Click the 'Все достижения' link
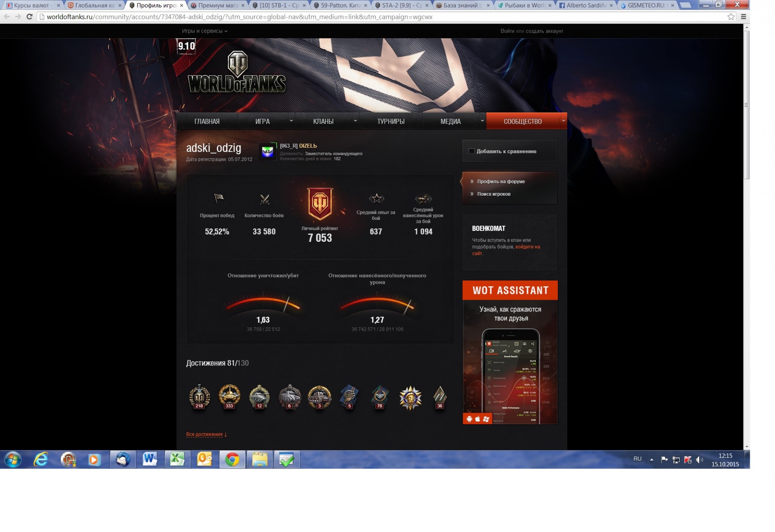Viewport: 775px width, 532px height. (204, 434)
